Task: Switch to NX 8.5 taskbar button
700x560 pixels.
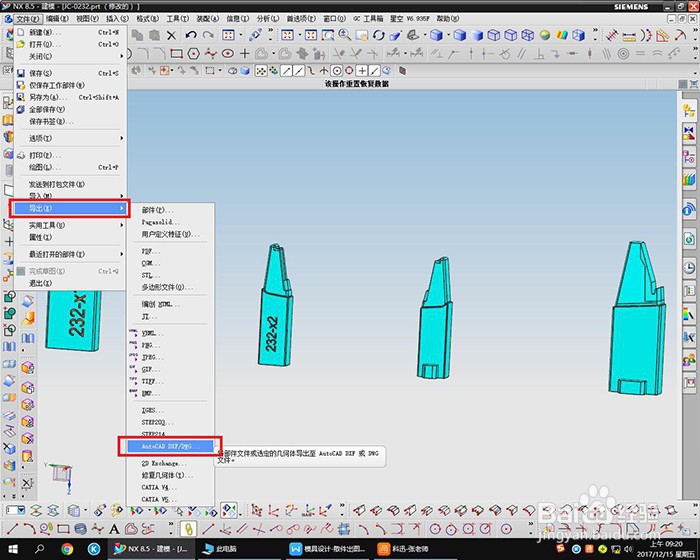Action: click(x=151, y=548)
